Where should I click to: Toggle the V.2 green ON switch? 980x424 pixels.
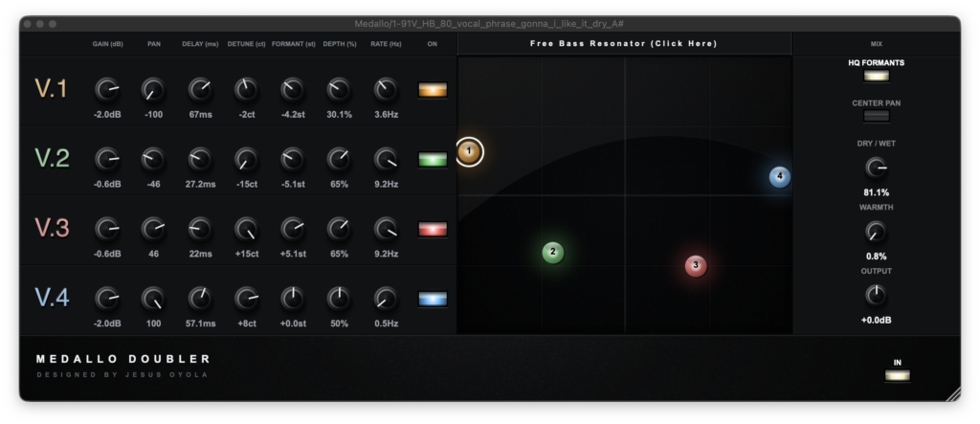[x=433, y=160]
